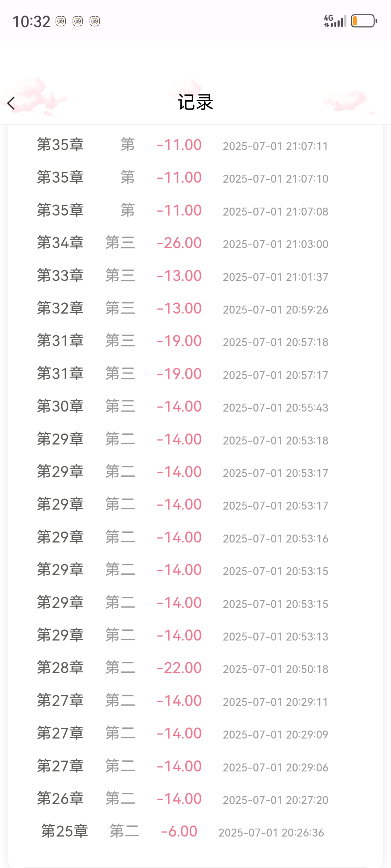The height and width of the screenshot is (868, 391).
Task: Tap the 记录 page title
Action: tap(195, 102)
